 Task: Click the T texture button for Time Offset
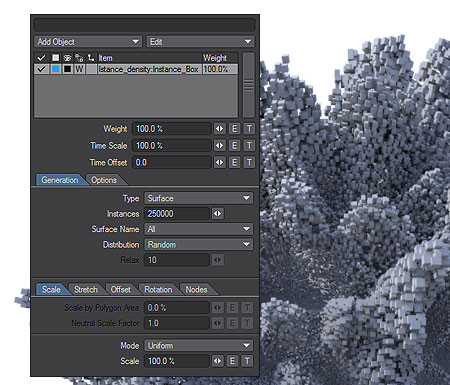pyautogui.click(x=249, y=162)
